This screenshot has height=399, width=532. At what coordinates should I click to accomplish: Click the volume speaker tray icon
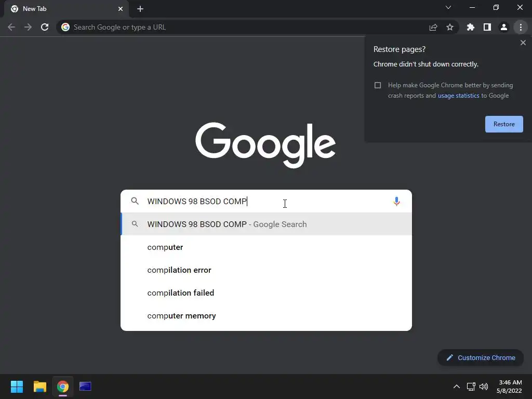tap(484, 387)
